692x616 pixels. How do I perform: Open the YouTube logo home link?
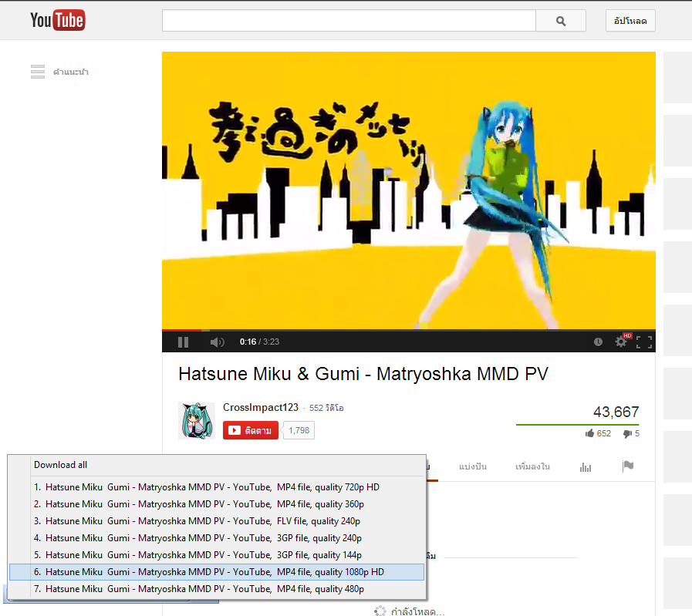pyautogui.click(x=57, y=20)
